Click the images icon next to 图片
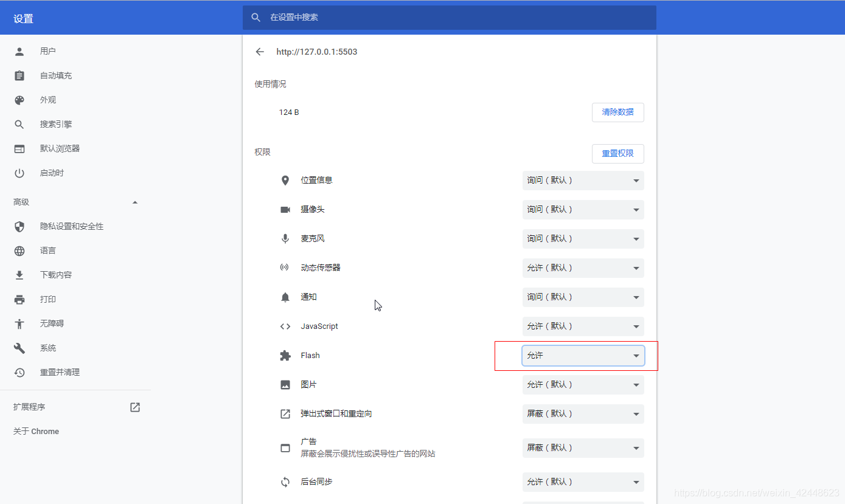The height and width of the screenshot is (504, 845). (285, 384)
